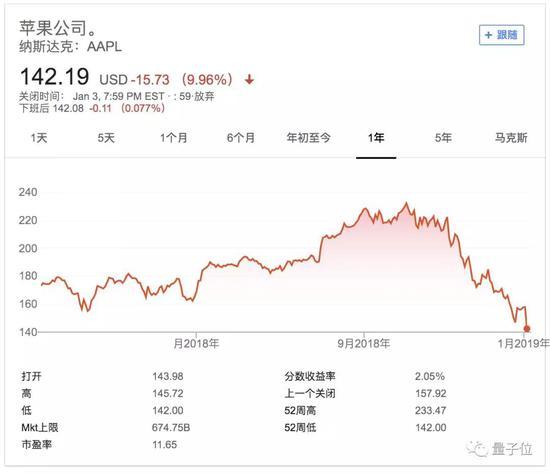This screenshot has height=473, width=550.
Task: Click the chart peak near 233
Action: coord(406,203)
